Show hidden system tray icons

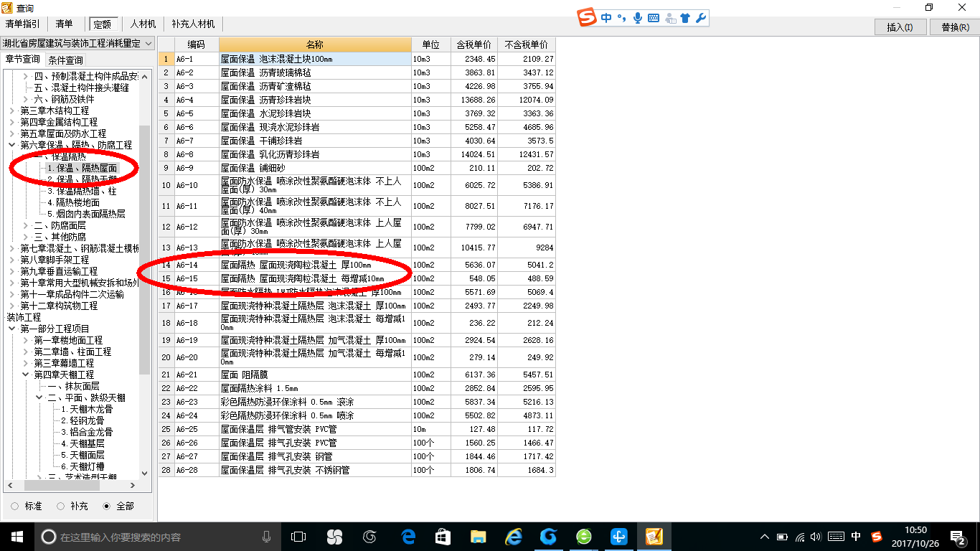pos(765,537)
